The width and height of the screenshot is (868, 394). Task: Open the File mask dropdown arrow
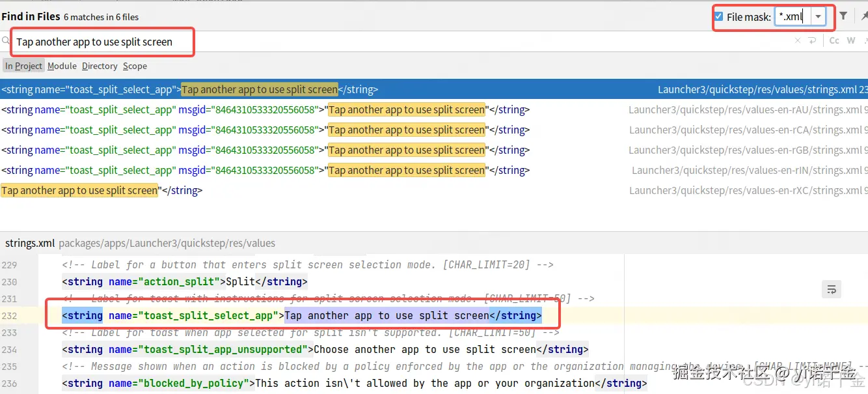pyautogui.click(x=819, y=16)
